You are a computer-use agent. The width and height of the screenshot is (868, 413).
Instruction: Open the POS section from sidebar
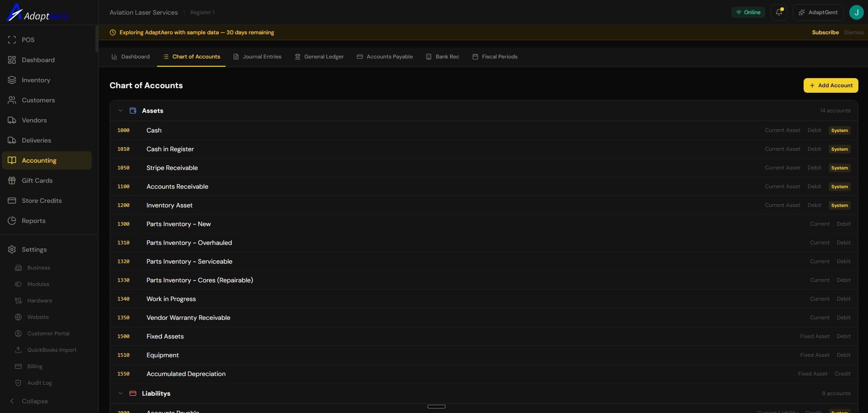point(28,40)
